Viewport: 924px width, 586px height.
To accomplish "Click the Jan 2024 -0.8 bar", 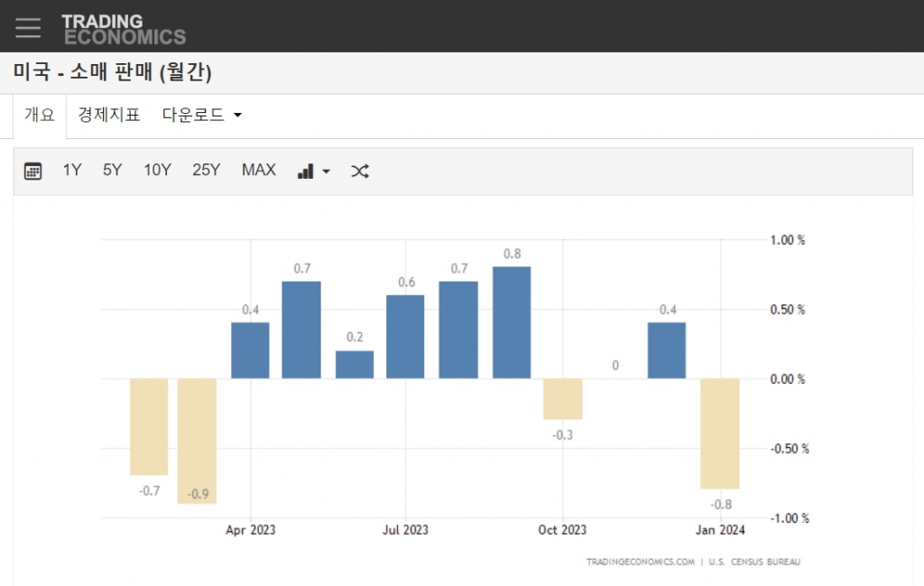I will click(720, 433).
